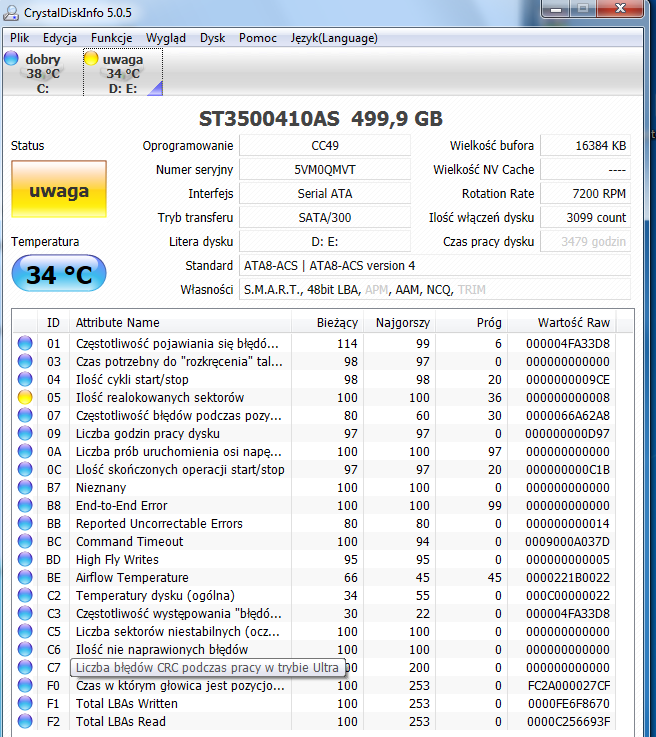This screenshot has height=737, width=656.
Task: Click the Bieżący column header
Action: pos(328,323)
